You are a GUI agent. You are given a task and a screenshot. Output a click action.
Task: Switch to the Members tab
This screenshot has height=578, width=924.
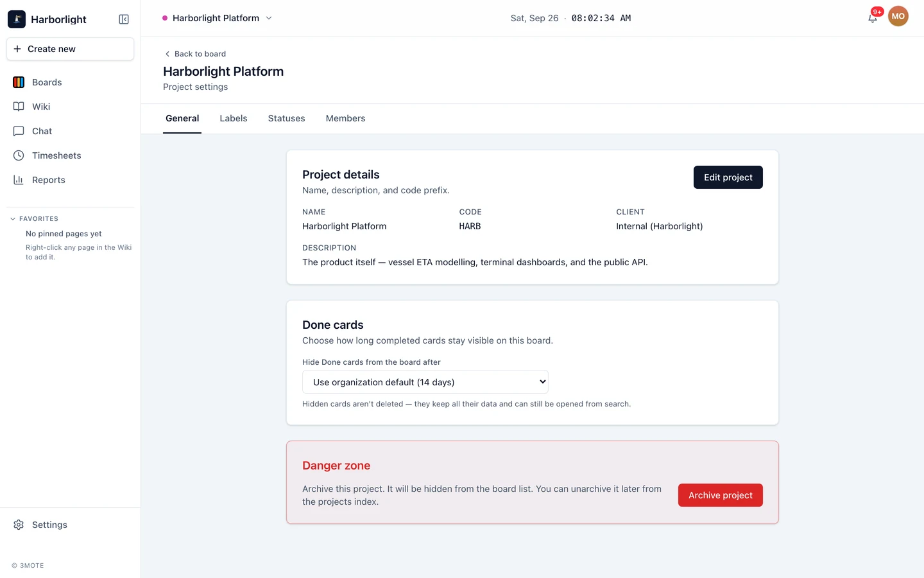click(x=345, y=118)
